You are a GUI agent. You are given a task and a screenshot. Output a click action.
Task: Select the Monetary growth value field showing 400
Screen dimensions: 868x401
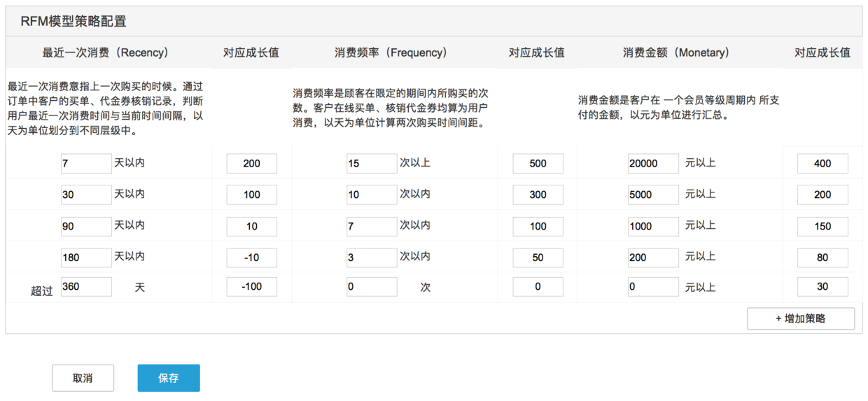[x=822, y=164]
